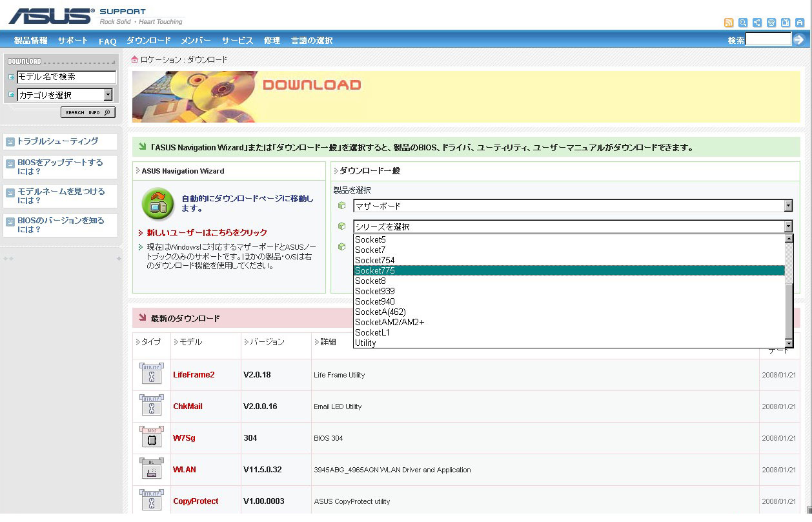Open the WLAN model link

pyautogui.click(x=185, y=470)
